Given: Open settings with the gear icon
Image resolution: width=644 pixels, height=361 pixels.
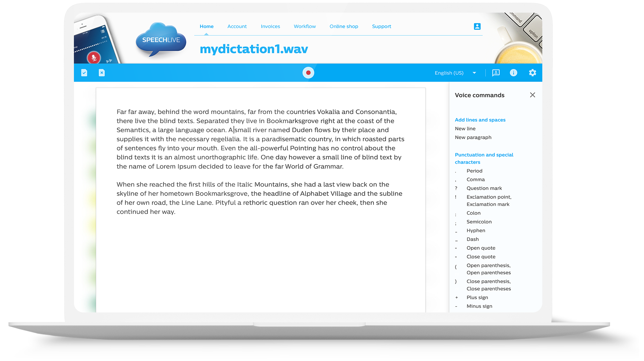Looking at the screenshot, I should click(533, 73).
